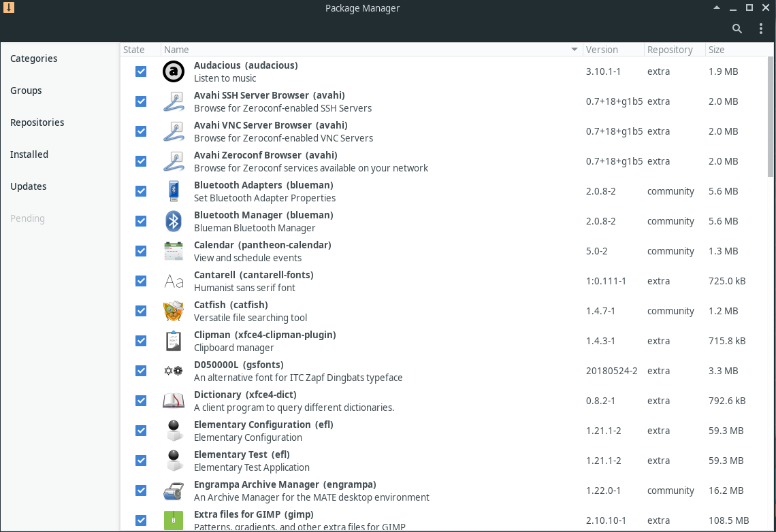Image resolution: width=776 pixels, height=532 pixels.
Task: Click the Clipman clipboard icon
Action: pyautogui.click(x=174, y=341)
